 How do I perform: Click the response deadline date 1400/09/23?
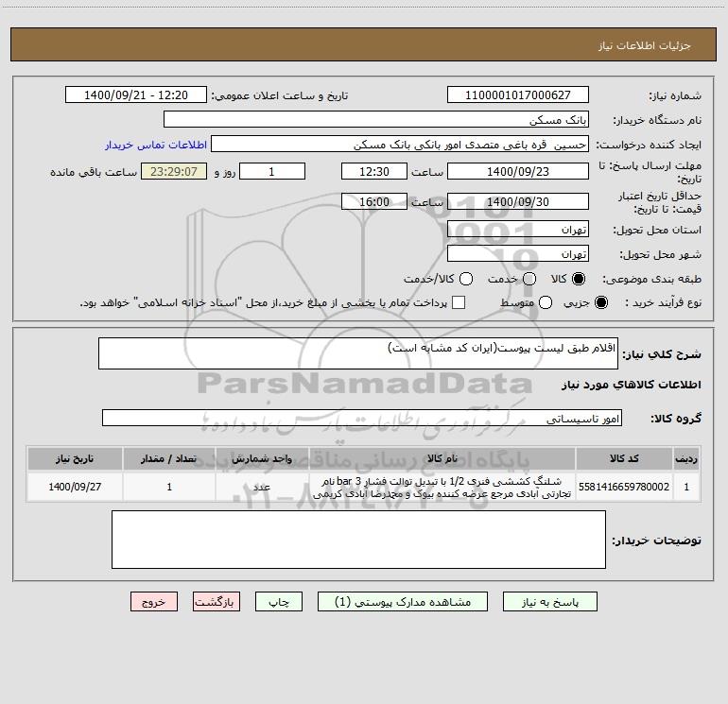(518, 171)
